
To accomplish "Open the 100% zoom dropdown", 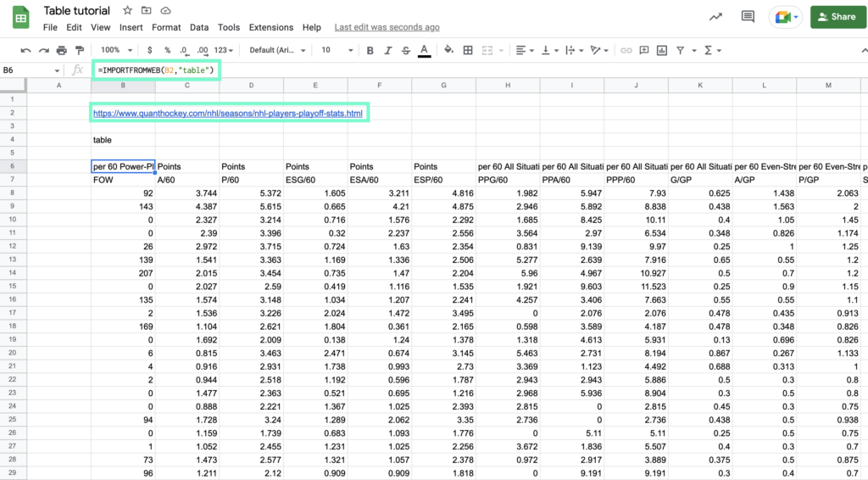I will (115, 50).
